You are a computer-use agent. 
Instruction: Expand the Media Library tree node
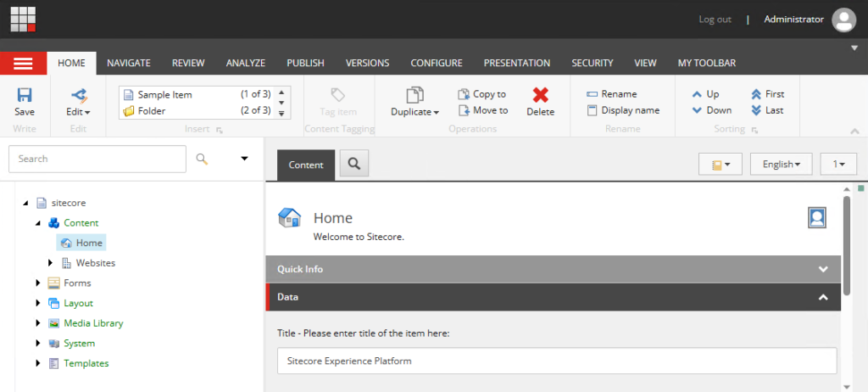click(38, 323)
